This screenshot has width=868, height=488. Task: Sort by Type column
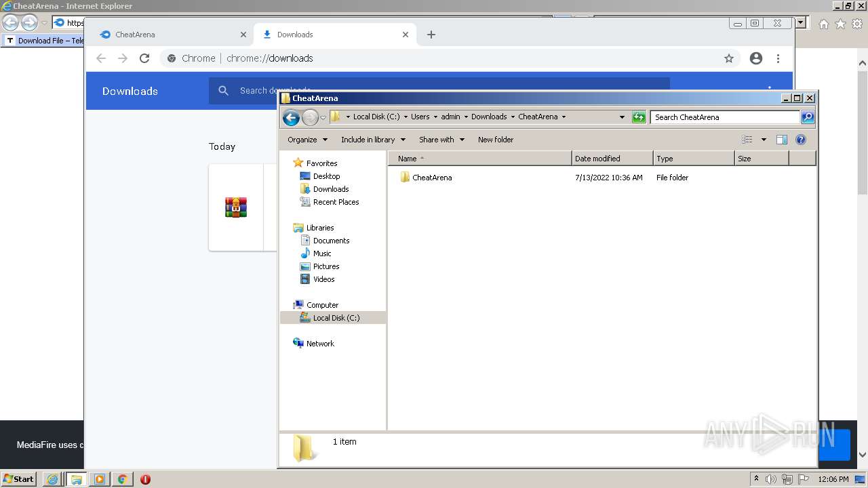(694, 159)
